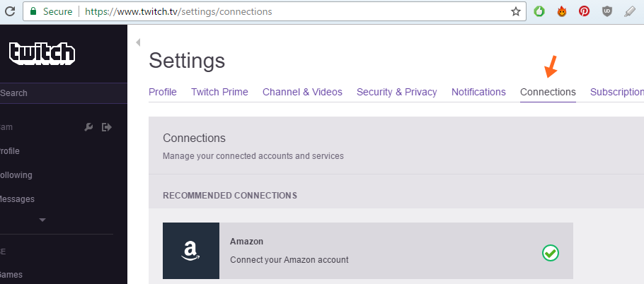Toggle the Amazon connection green checkmark

point(551,253)
